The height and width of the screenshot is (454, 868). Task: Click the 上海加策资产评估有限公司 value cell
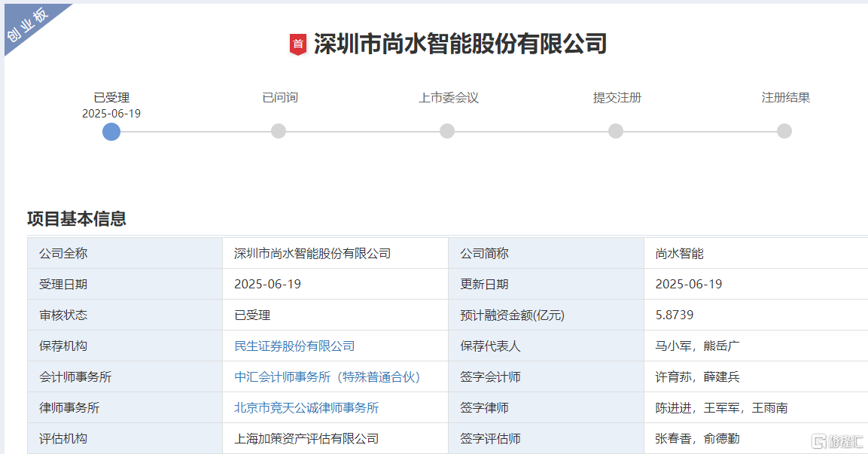pos(336,438)
